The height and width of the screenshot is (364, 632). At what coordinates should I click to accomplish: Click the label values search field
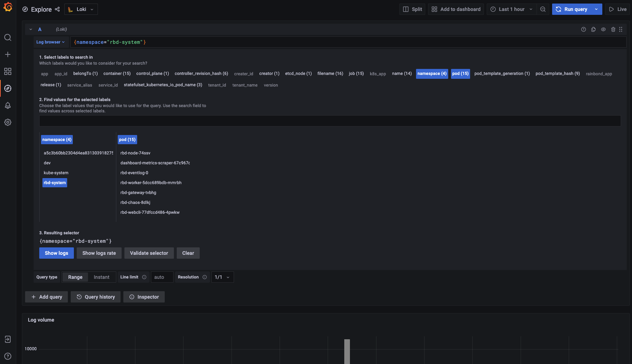(330, 121)
